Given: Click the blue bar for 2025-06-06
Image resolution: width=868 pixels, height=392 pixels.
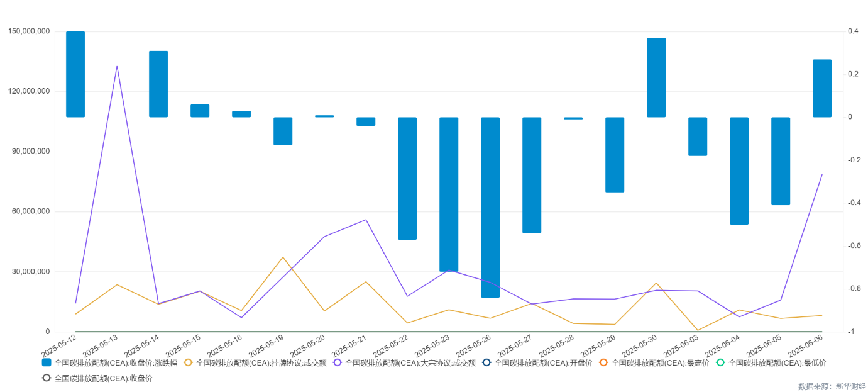Looking at the screenshot, I should [822, 88].
